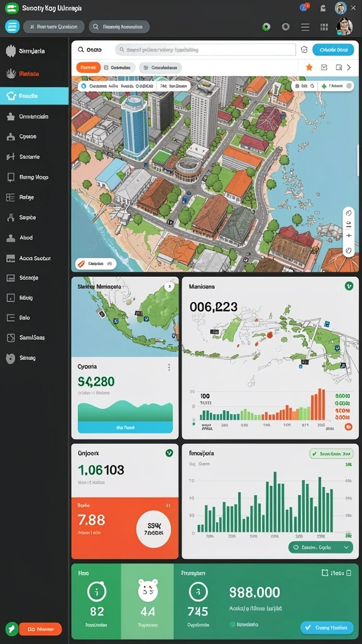The height and width of the screenshot is (644, 362).
Task: Expand the right chevron arrow beside the star
Action: pyautogui.click(x=349, y=67)
